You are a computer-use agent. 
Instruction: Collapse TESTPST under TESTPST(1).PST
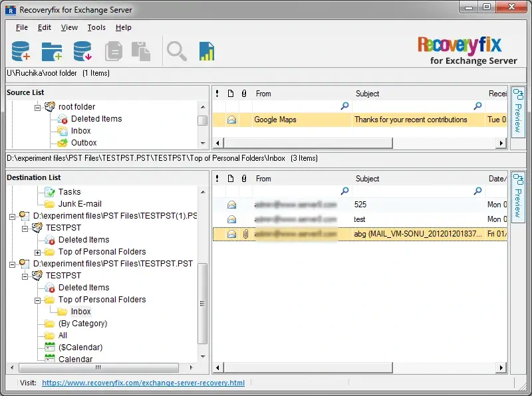(x=25, y=229)
